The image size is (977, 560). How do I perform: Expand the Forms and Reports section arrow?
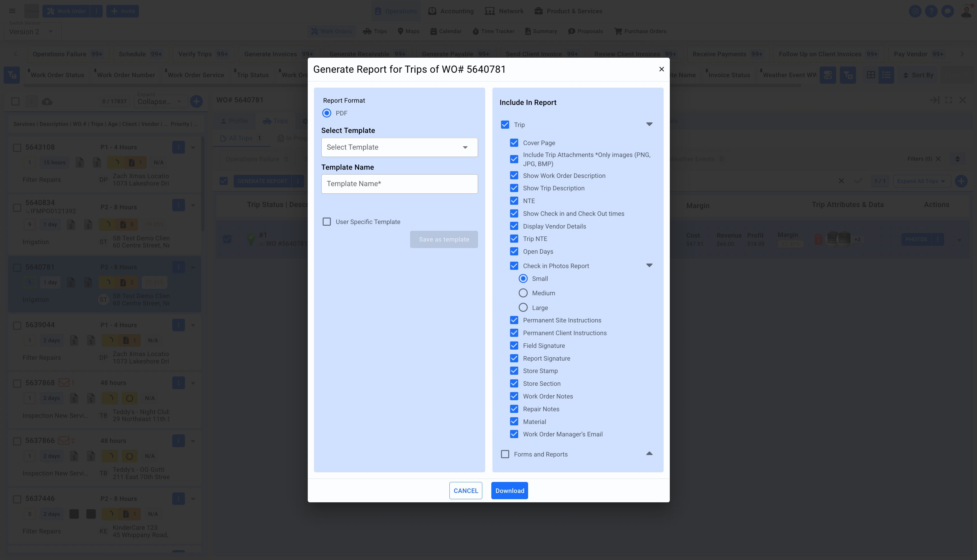point(649,454)
